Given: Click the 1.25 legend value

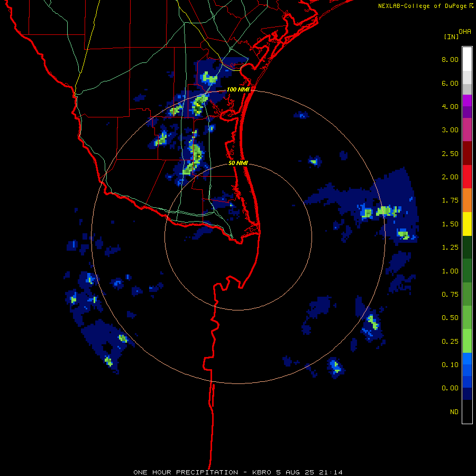Looking at the screenshot, I should click(450, 248).
